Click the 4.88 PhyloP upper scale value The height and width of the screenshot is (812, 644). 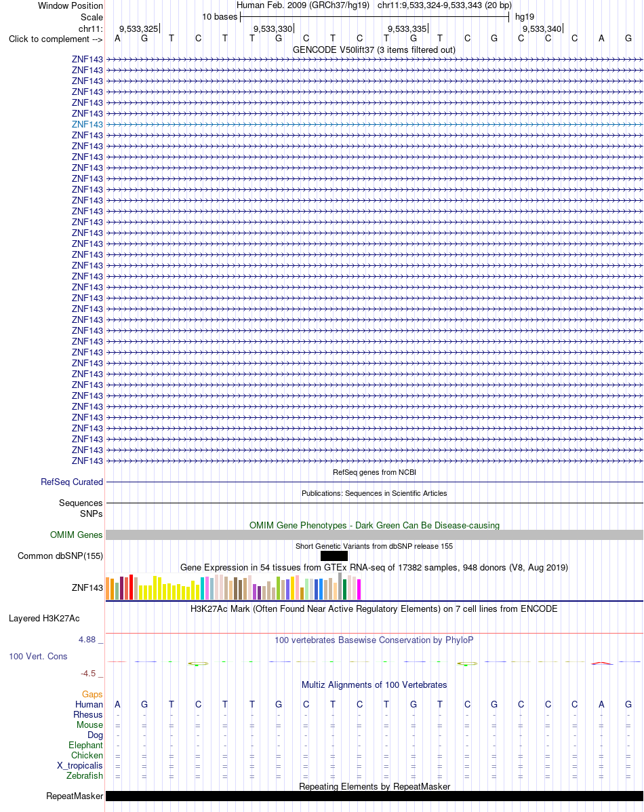coord(87,640)
